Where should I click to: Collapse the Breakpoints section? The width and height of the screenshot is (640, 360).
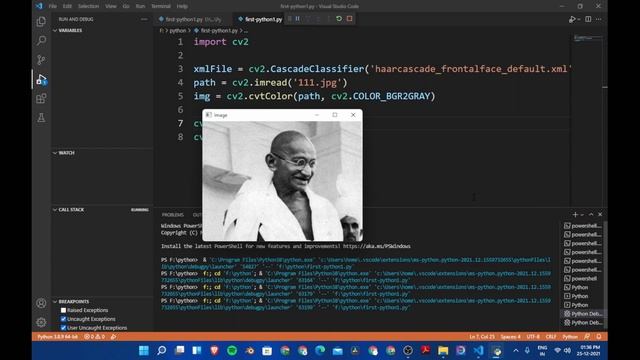pos(55,302)
